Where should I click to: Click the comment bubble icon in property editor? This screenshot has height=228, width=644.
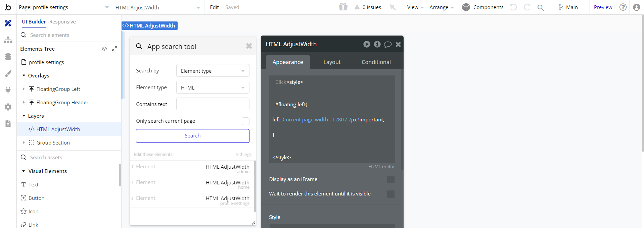pos(388,44)
